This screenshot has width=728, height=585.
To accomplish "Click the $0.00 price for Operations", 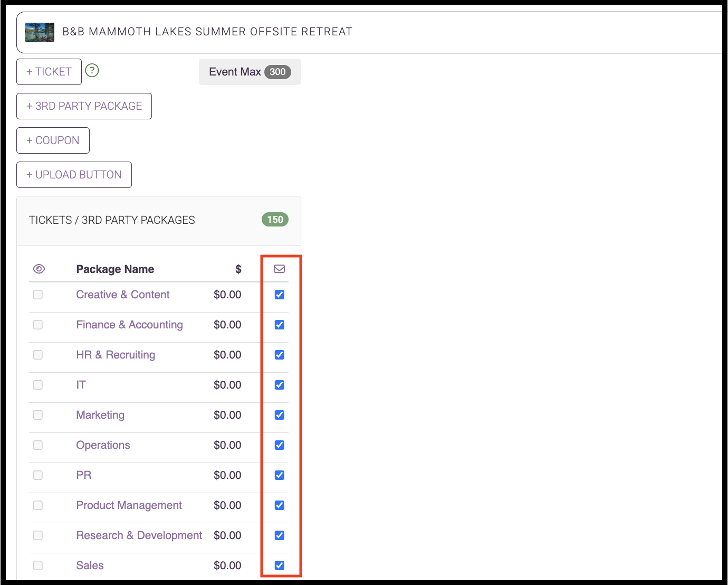I will tap(227, 445).
